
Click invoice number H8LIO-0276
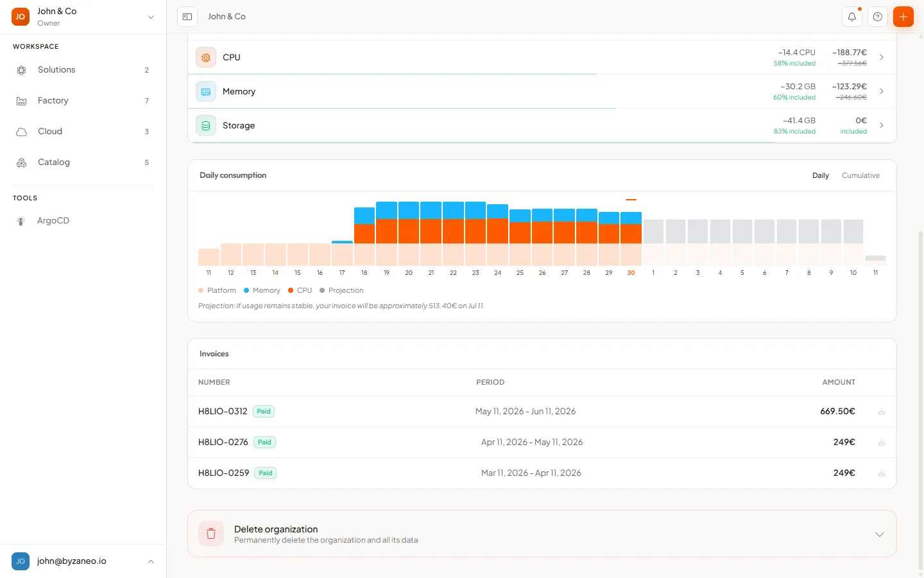tap(223, 442)
